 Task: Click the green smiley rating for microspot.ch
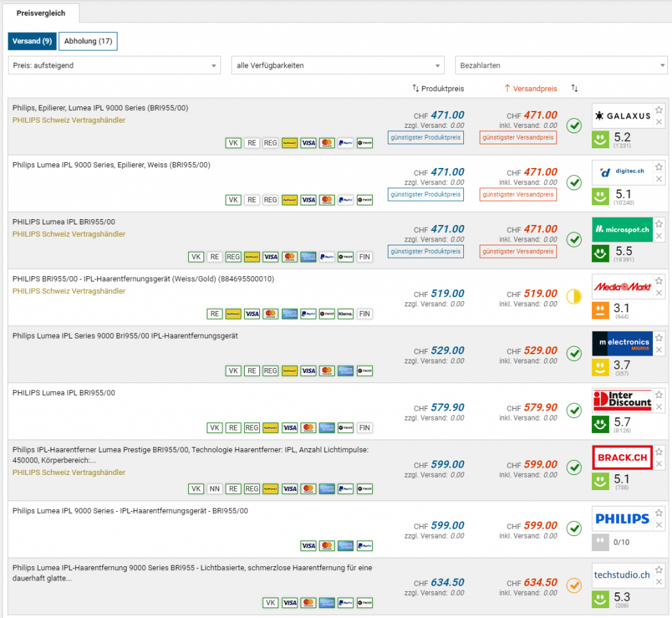coord(600,253)
